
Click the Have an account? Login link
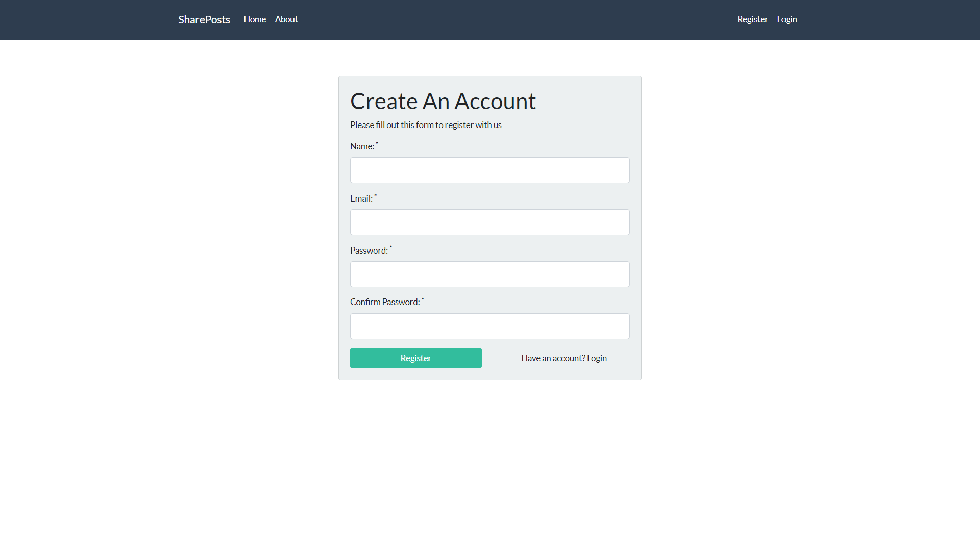564,358
